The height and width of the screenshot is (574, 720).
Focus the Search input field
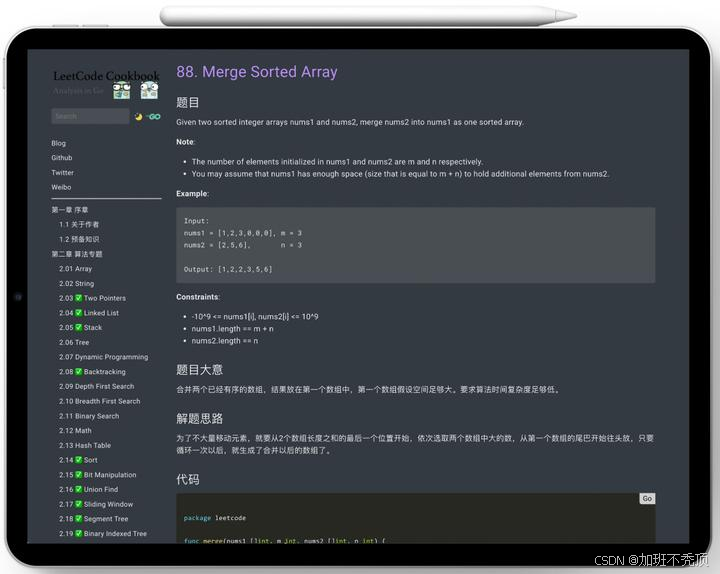[90, 116]
